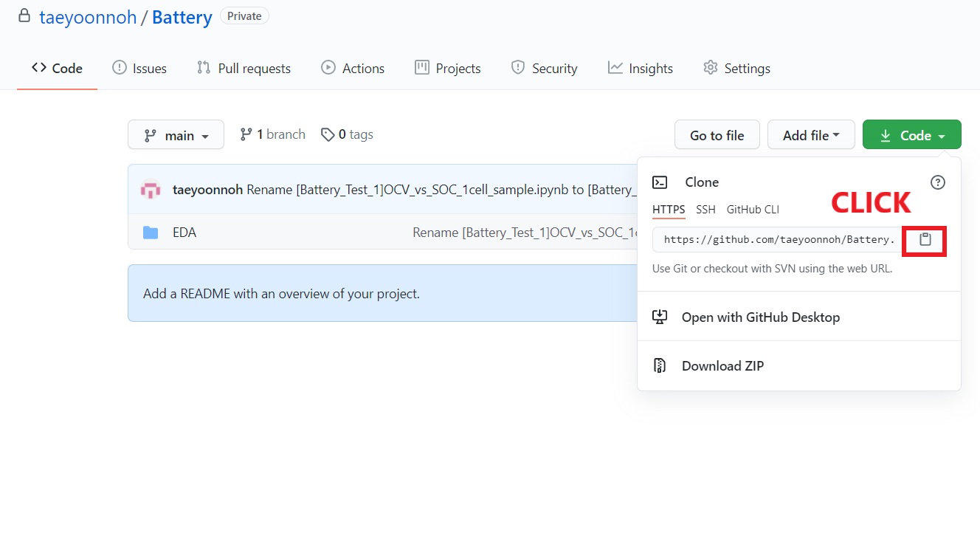Open the taeyoonnoh owner link

pyautogui.click(x=88, y=17)
